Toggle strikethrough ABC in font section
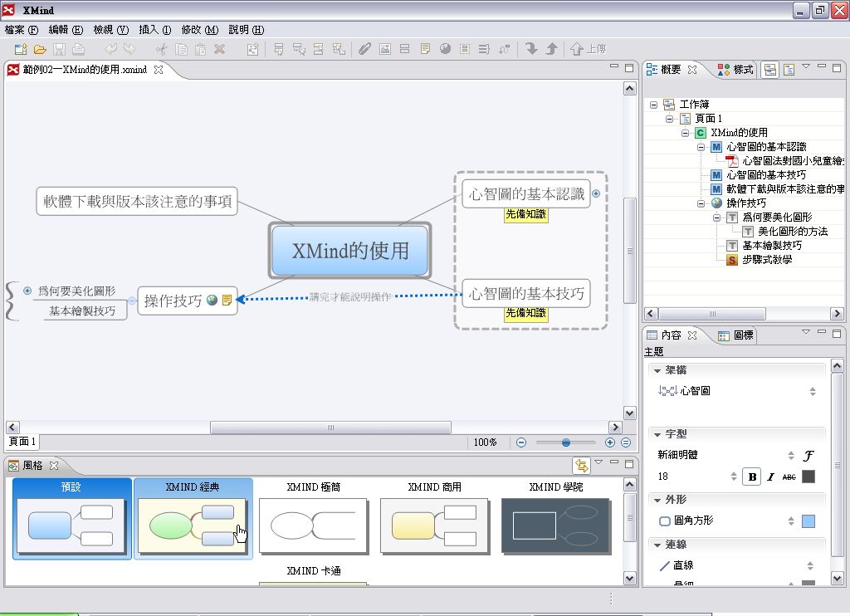Viewport: 850px width, 616px height. 789,477
